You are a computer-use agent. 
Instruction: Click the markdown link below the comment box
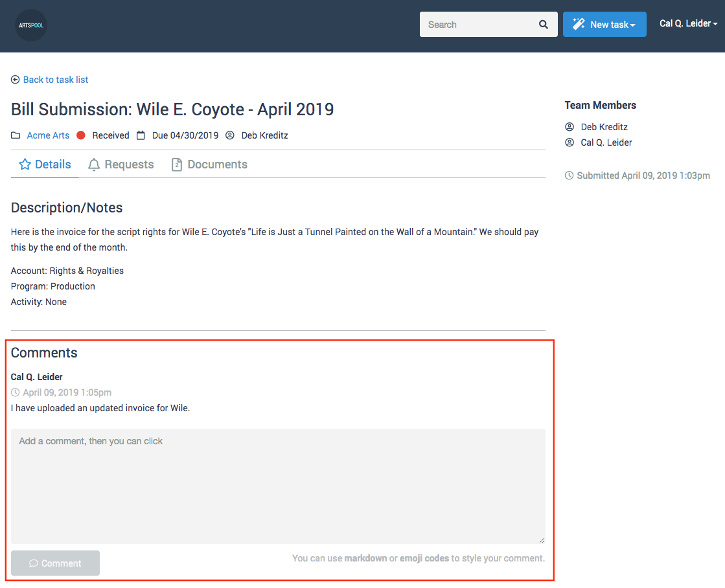365,558
